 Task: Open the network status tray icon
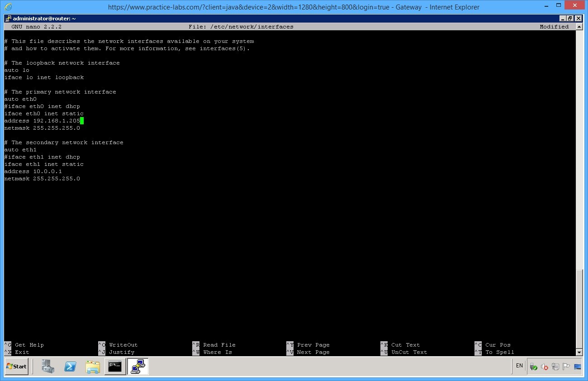[556, 367]
